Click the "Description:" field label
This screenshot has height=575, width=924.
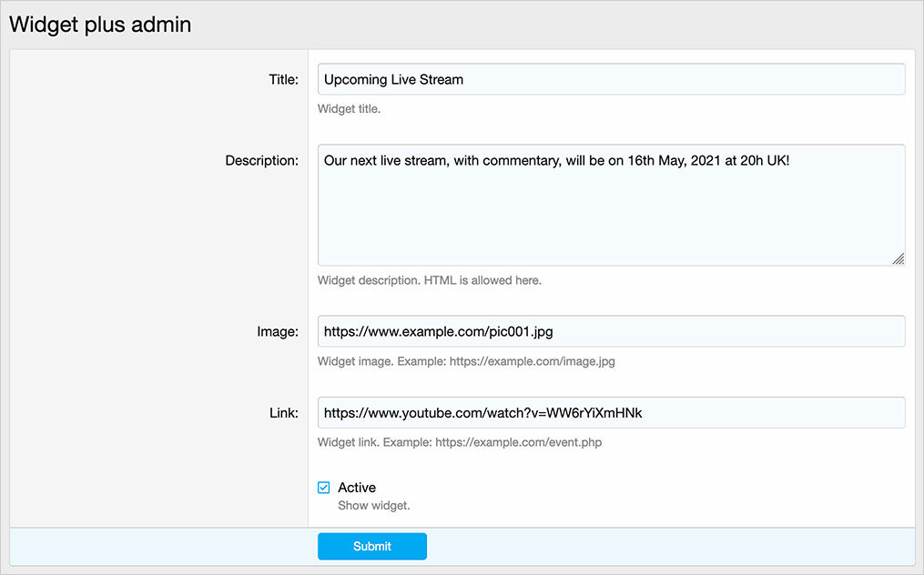point(261,161)
